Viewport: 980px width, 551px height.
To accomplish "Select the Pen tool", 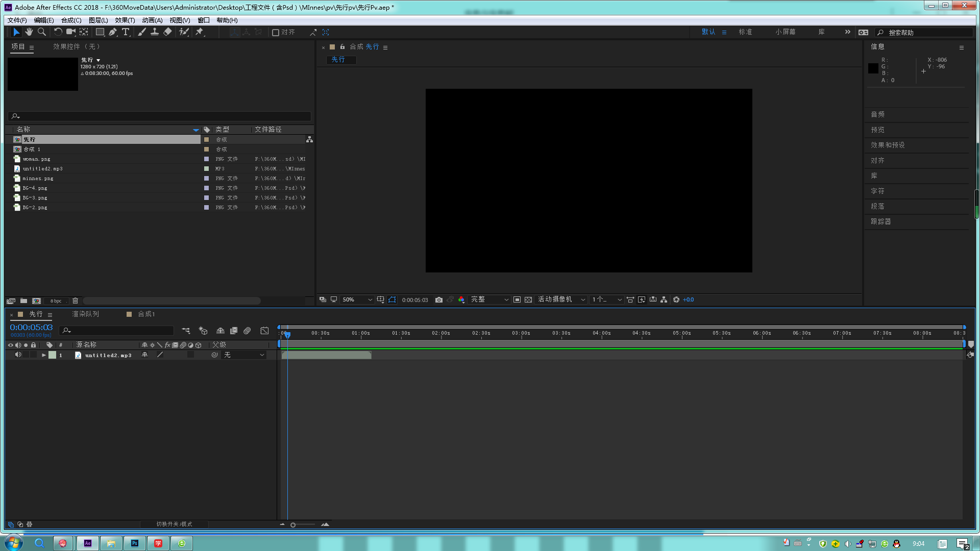I will click(x=113, y=32).
